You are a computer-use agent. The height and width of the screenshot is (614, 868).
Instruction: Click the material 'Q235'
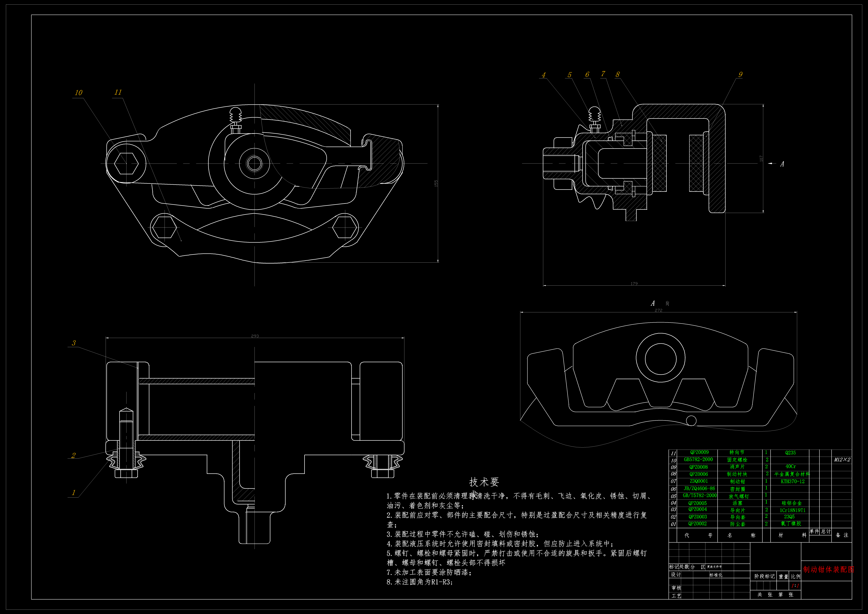tap(791, 453)
